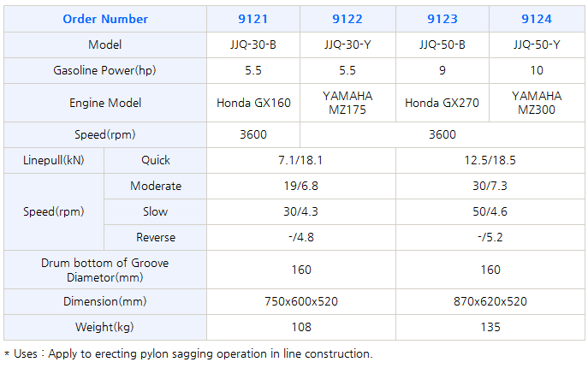
Task: Select order number 9121 column header
Action: pyautogui.click(x=253, y=19)
